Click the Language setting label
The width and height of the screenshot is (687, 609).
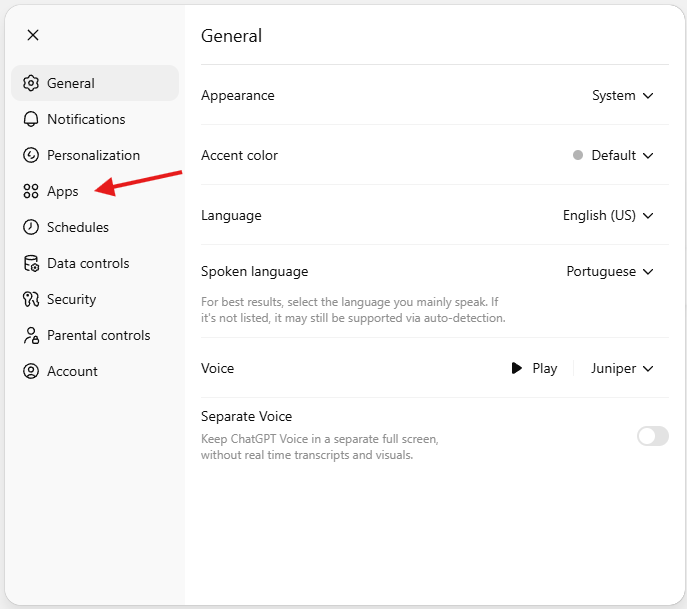(x=231, y=216)
